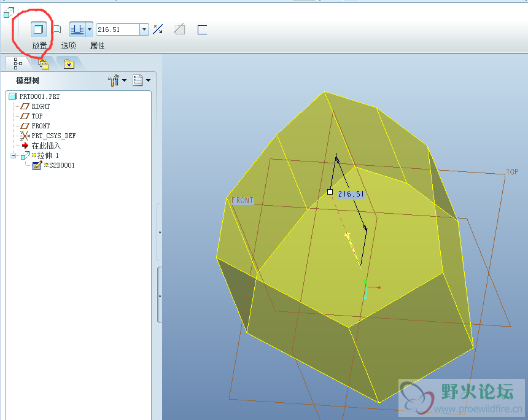Select the FRONT datum plane in tree
This screenshot has height=420, width=528.
[41, 126]
